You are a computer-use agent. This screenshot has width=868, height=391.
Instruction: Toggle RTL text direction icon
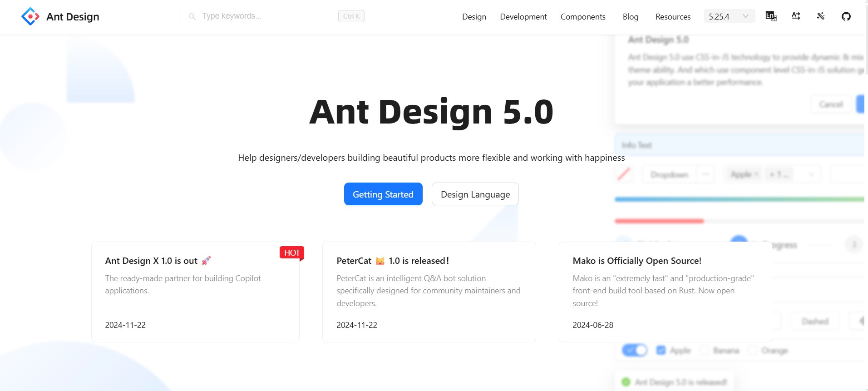point(796,16)
